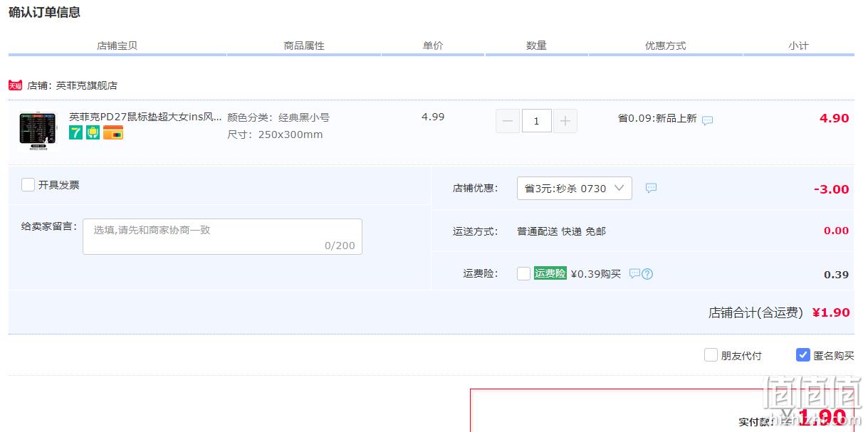Screen dimensions: 868x432
Task: Open the 英菲克PD27鼠标垫 product title link
Action: pyautogui.click(x=145, y=117)
